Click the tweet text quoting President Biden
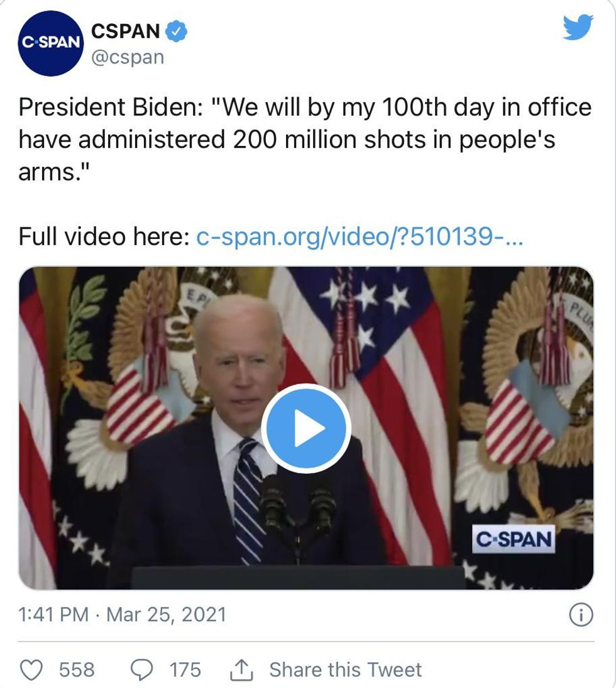 point(305,139)
